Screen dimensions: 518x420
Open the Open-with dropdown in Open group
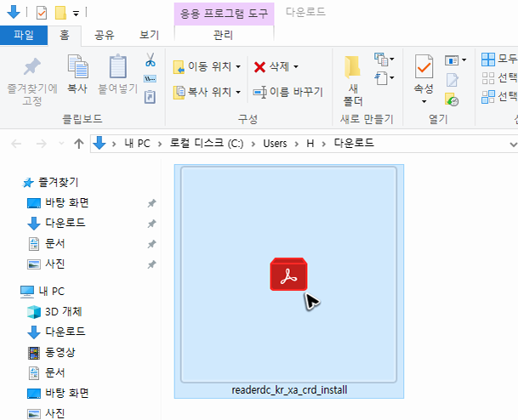click(456, 60)
